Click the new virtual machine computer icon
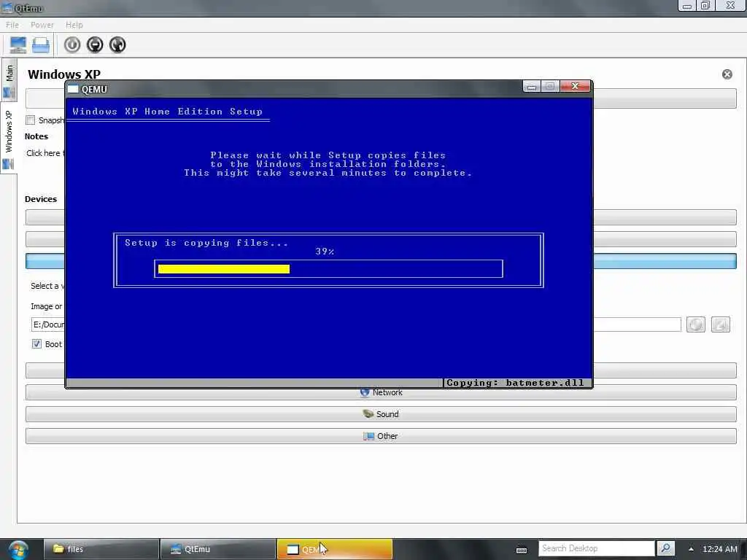Image resolution: width=747 pixels, height=560 pixels. 18,44
